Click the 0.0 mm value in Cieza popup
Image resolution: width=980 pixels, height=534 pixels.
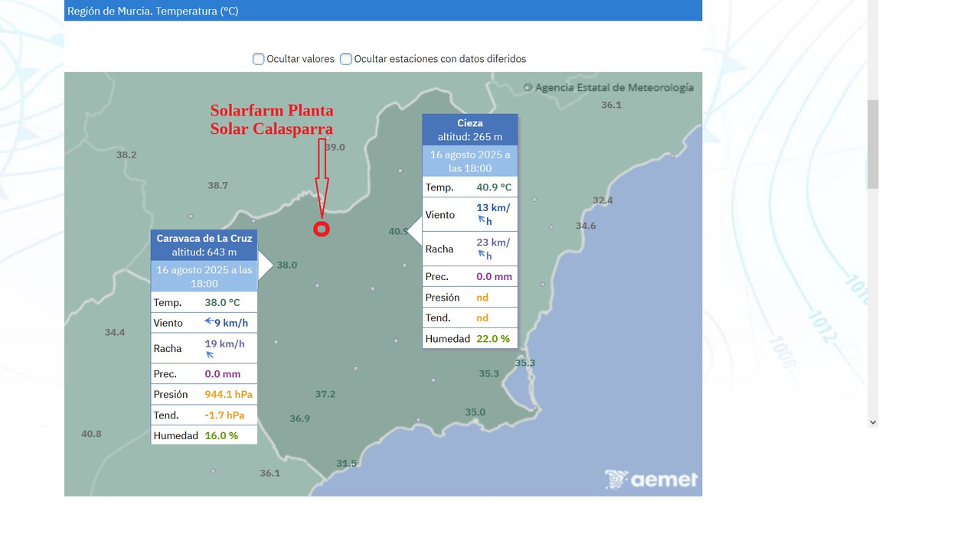pyautogui.click(x=494, y=276)
